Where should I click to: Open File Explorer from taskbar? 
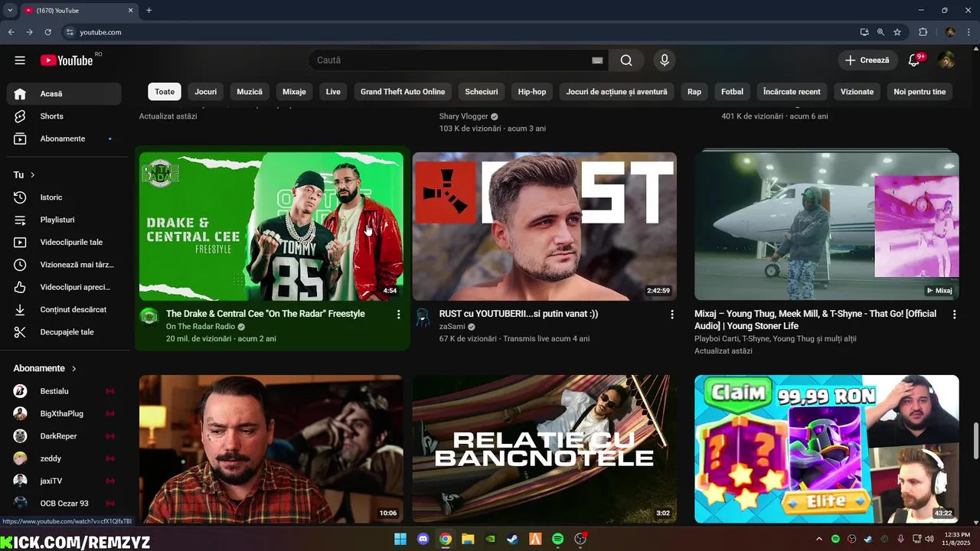coord(468,539)
